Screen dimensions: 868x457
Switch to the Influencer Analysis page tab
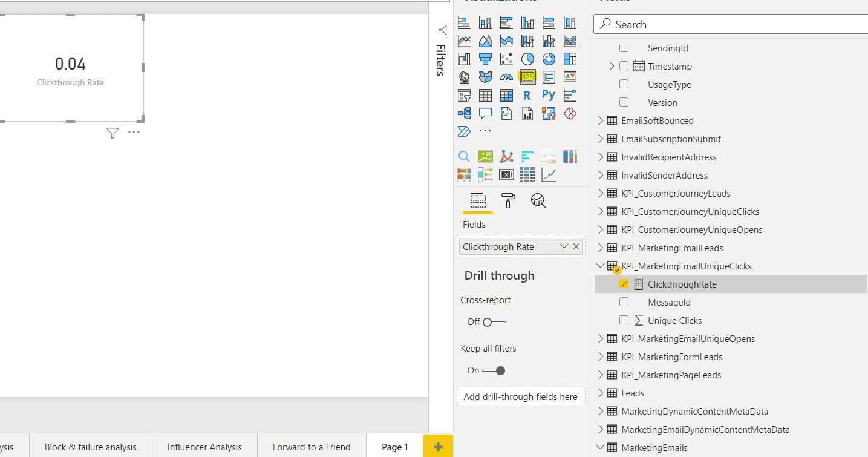click(x=204, y=447)
